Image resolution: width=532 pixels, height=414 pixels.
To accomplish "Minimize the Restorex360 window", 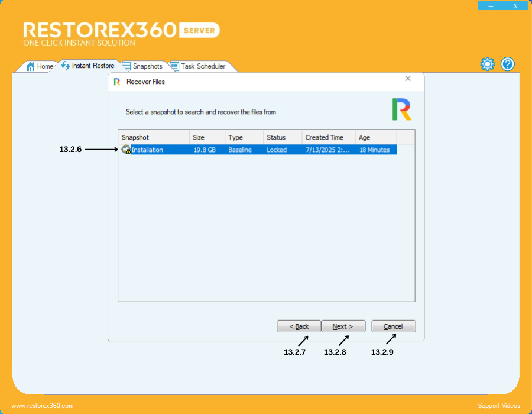I will pos(491,6).
